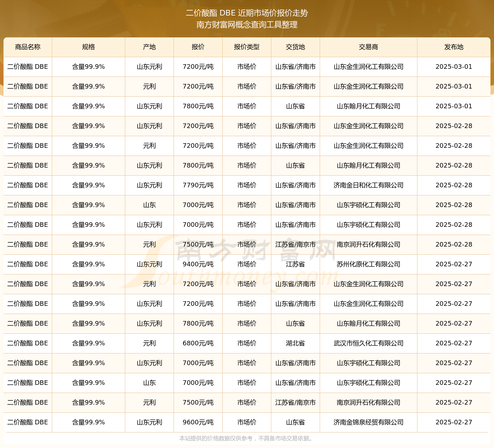The image size is (494, 448).
Task: Click the 报价 column header
Action: 198,47
